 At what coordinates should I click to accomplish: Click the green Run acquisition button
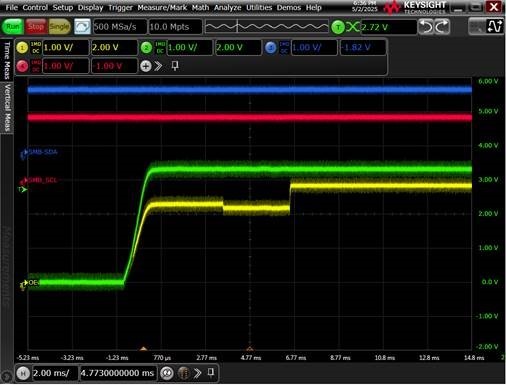[13, 27]
